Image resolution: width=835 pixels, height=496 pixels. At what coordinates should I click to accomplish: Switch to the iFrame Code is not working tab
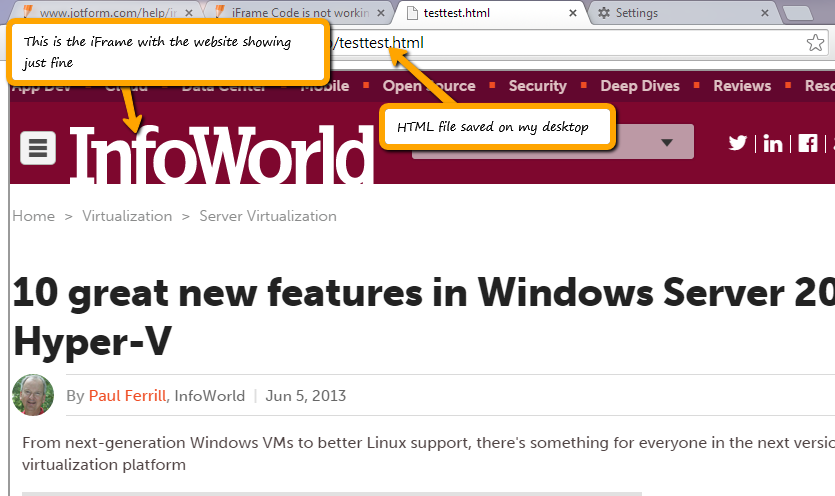298,13
